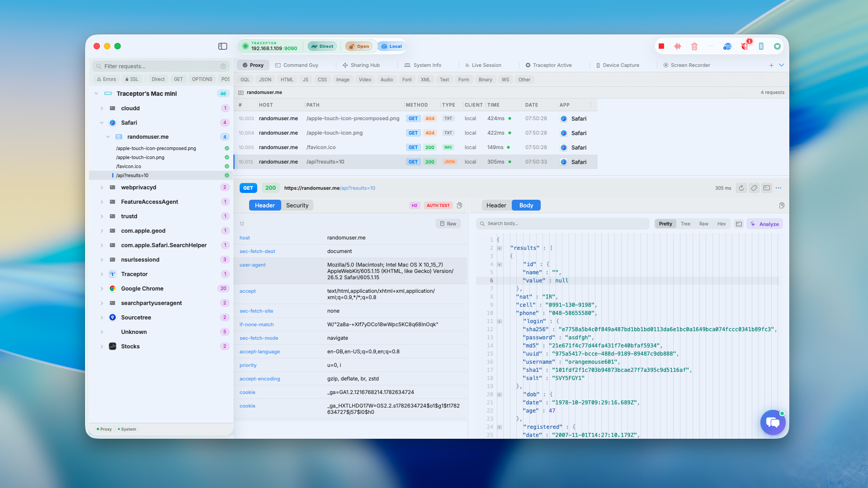Click the terminal icon beside Analyze
Viewport: 868px width, 488px height.
click(739, 224)
